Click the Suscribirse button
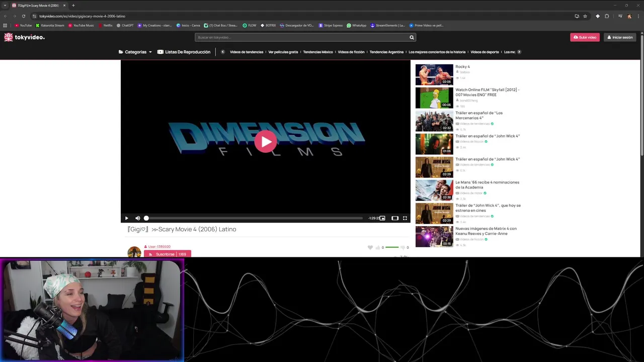The width and height of the screenshot is (644, 362). pos(168,254)
